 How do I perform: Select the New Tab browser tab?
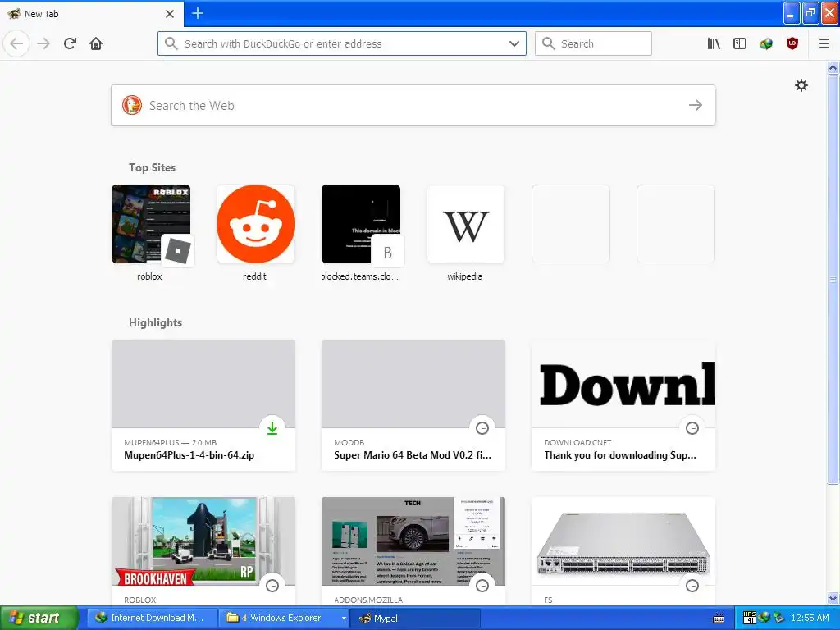(x=92, y=13)
